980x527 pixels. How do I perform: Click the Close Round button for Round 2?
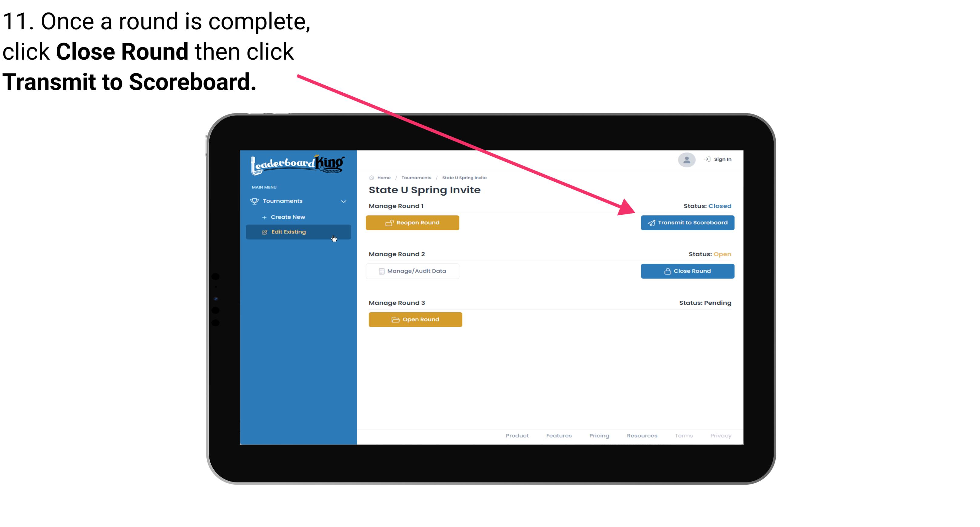[x=687, y=271]
